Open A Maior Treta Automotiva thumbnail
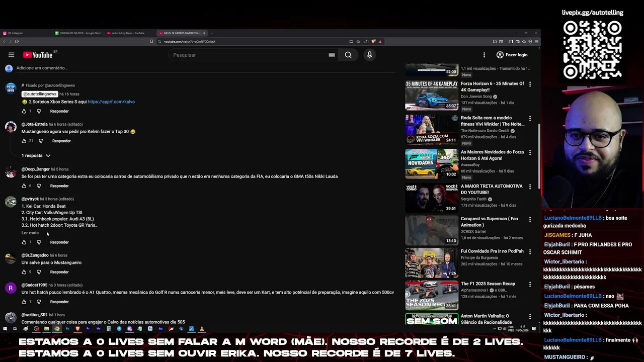Viewport: 644px width, 362px height. click(432, 198)
